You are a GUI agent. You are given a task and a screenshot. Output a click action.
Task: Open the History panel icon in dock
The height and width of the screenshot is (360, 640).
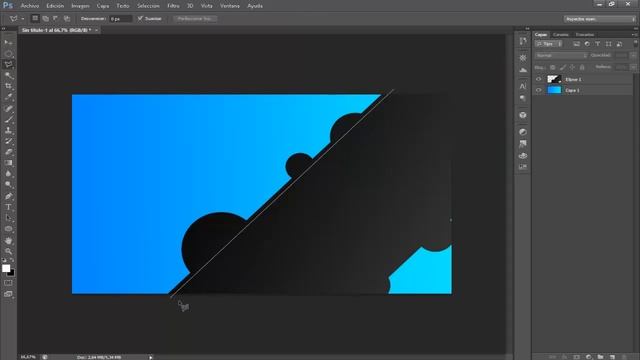(523, 41)
